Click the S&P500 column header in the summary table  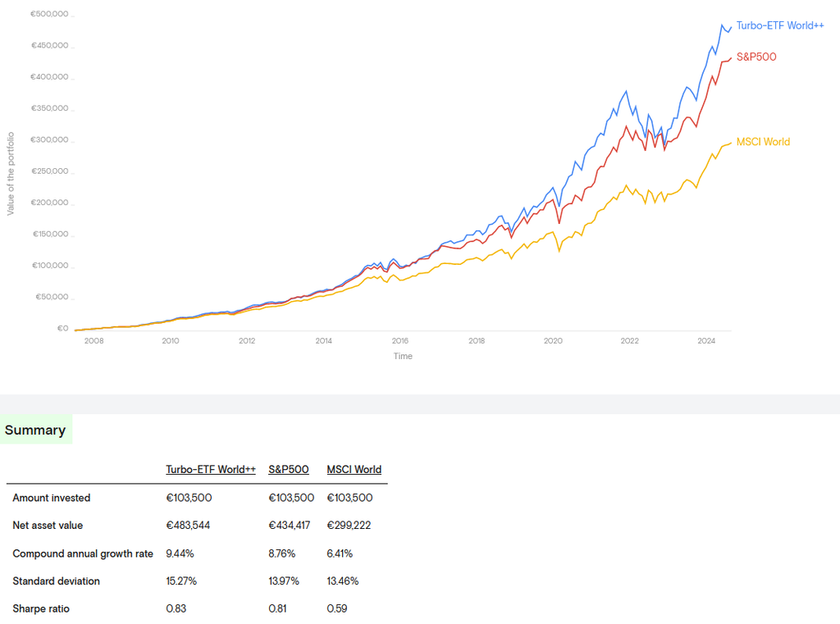289,470
